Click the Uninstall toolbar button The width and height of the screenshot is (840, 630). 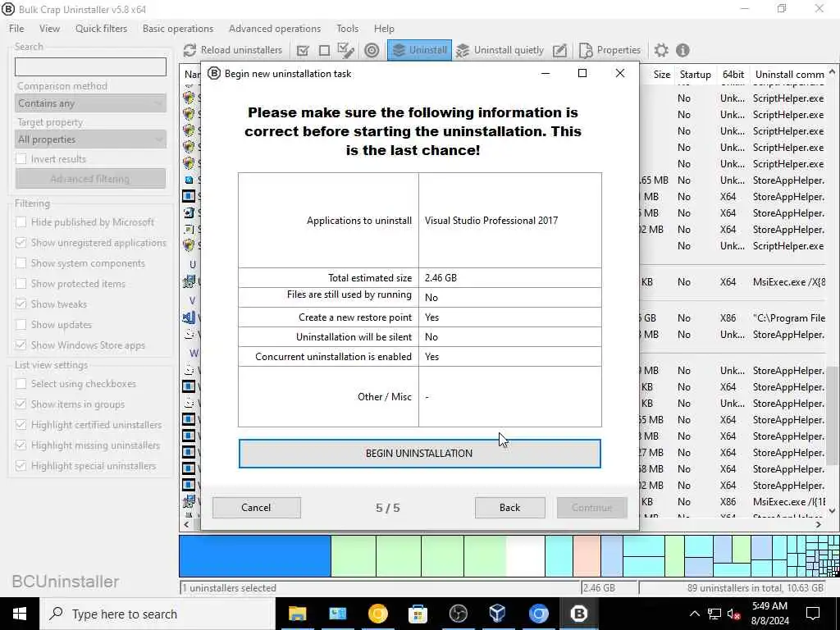click(419, 50)
